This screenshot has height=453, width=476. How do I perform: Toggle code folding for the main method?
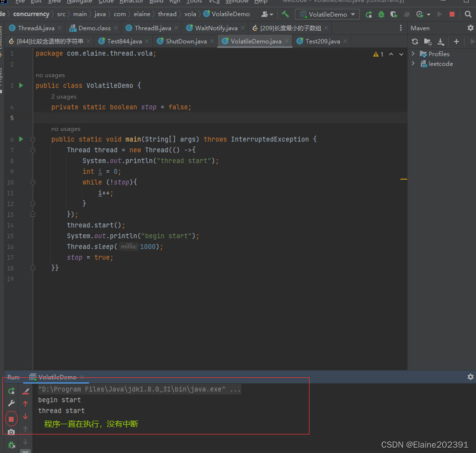pyautogui.click(x=33, y=140)
